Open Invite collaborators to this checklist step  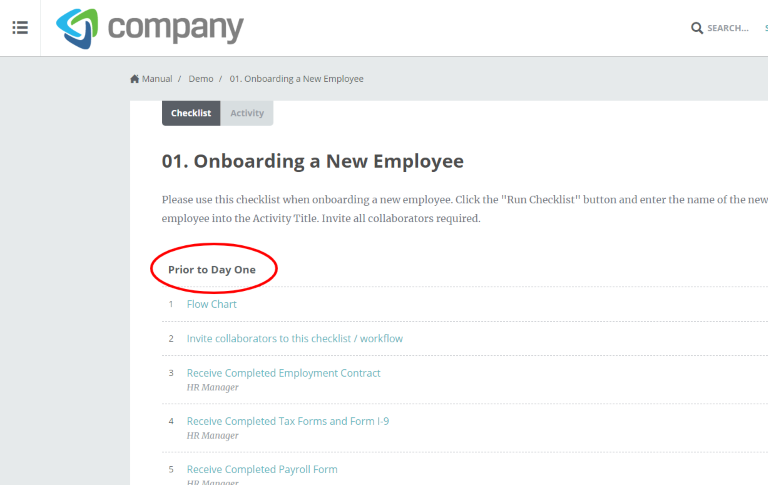(x=295, y=339)
